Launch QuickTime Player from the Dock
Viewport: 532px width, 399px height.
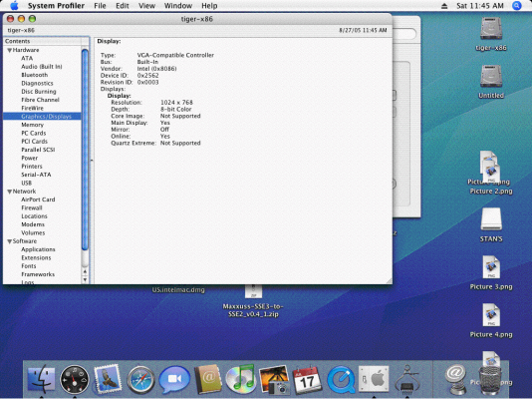click(341, 380)
